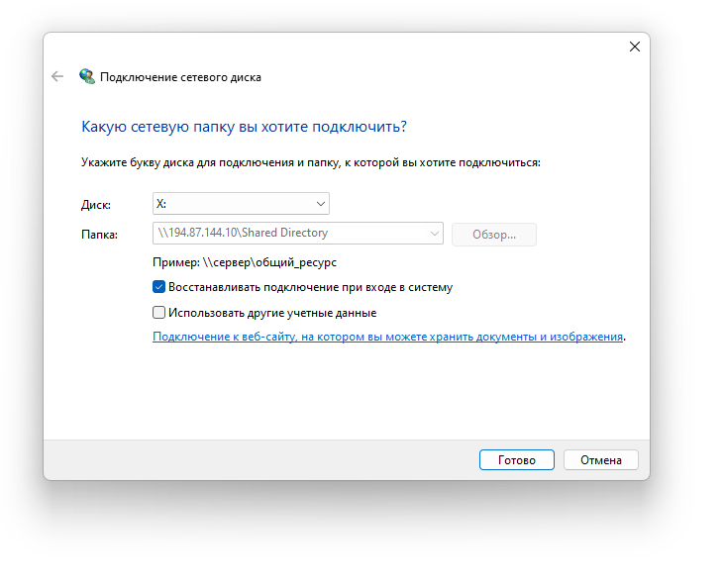The image size is (724, 588).
Task: Click the Готово finish button
Action: (x=517, y=460)
